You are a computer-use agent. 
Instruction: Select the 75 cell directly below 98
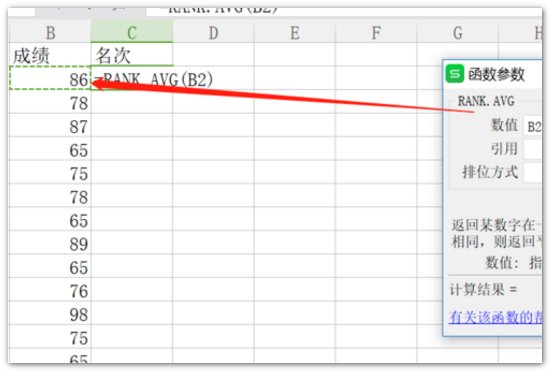(x=50, y=337)
